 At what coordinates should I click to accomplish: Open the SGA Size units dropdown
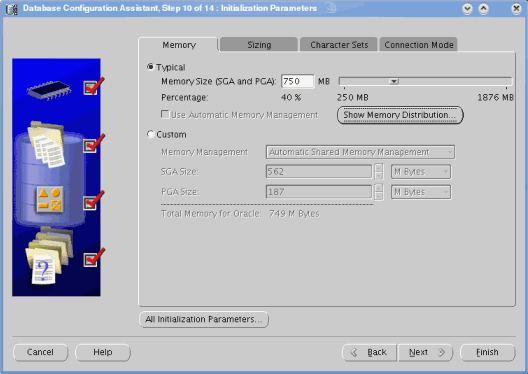tap(421, 172)
